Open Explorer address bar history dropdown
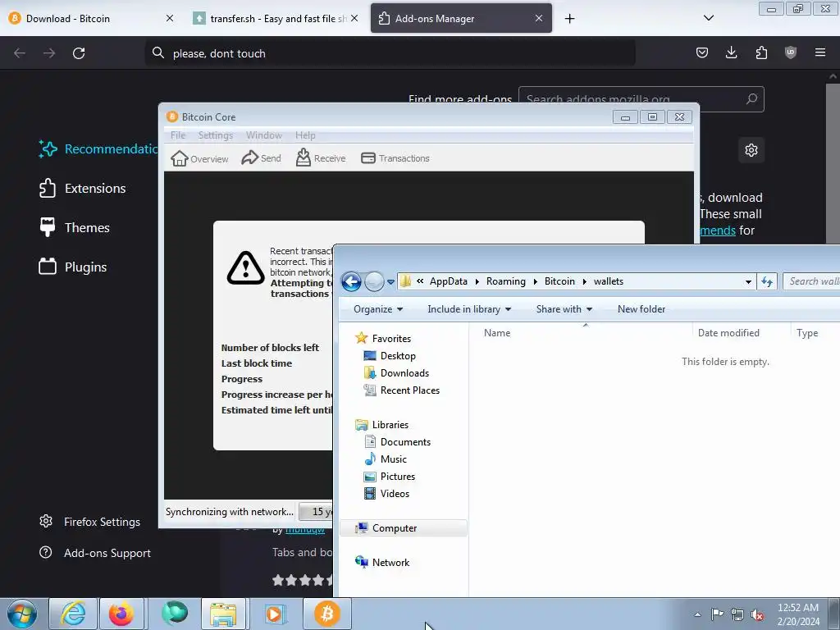Viewport: 840px width, 630px height. click(748, 282)
